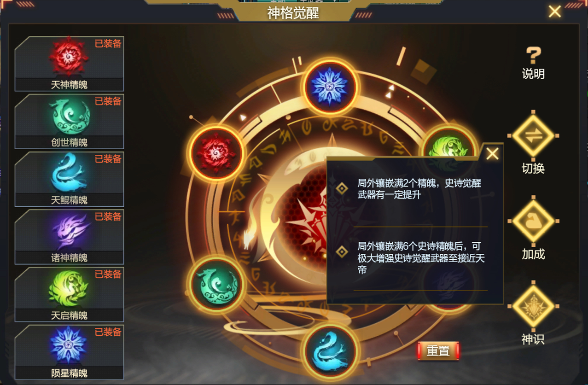The width and height of the screenshot is (588, 385).
Task: Select red sun orb on the wheel
Action: coord(216,152)
